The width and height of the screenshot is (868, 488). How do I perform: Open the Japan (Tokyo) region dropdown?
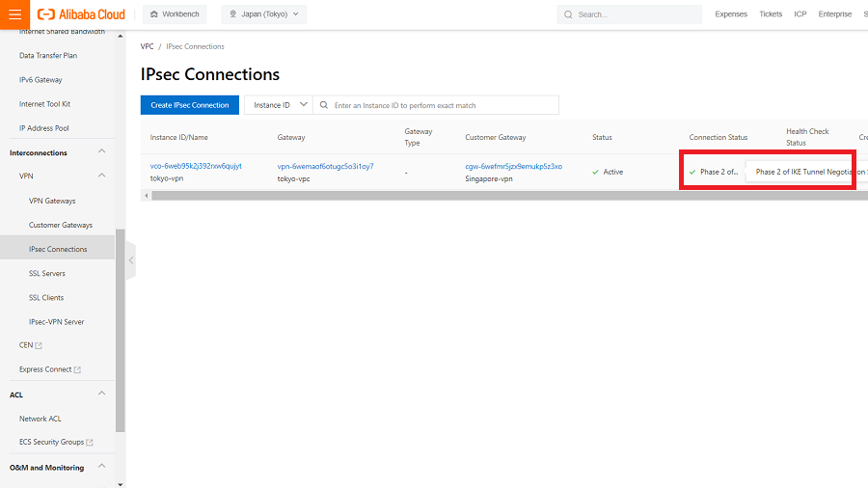click(263, 14)
